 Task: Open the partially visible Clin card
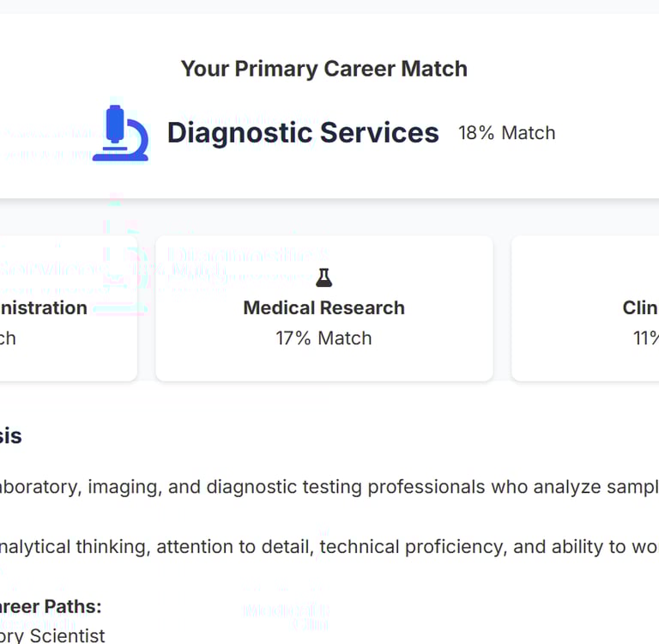(x=585, y=361)
